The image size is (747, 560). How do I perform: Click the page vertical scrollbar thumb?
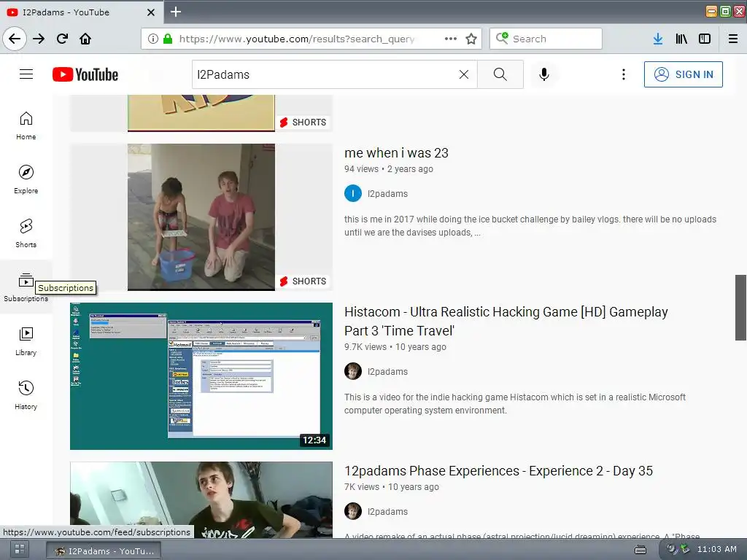tap(740, 307)
